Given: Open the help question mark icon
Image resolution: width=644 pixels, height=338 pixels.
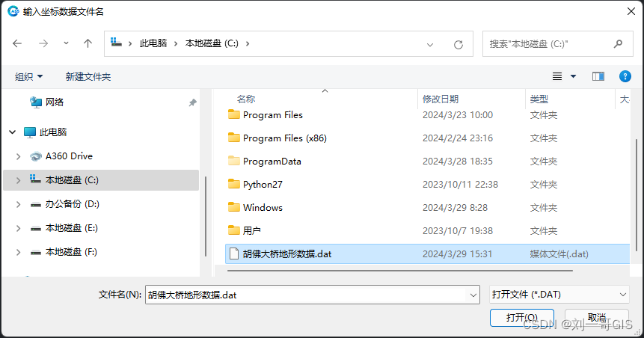Looking at the screenshot, I should pyautogui.click(x=625, y=76).
